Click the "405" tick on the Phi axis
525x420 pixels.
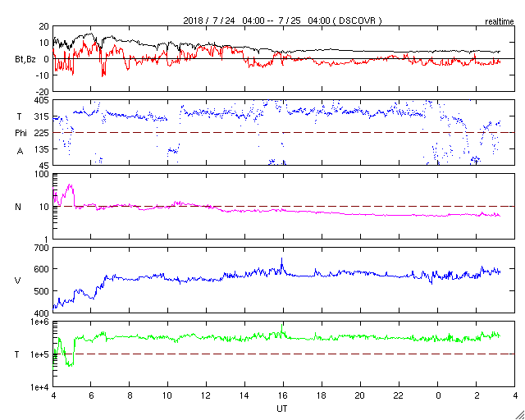(43, 100)
